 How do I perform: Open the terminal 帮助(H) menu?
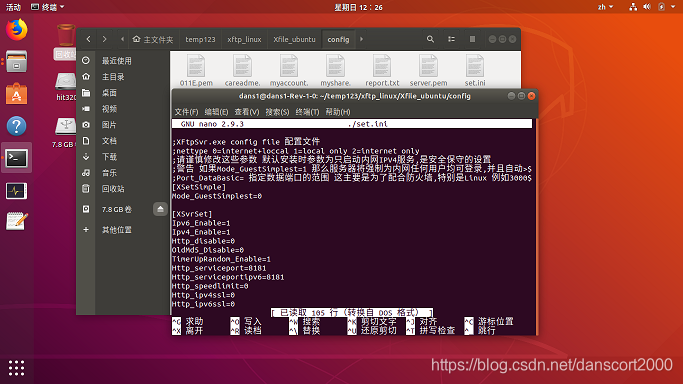coord(338,112)
